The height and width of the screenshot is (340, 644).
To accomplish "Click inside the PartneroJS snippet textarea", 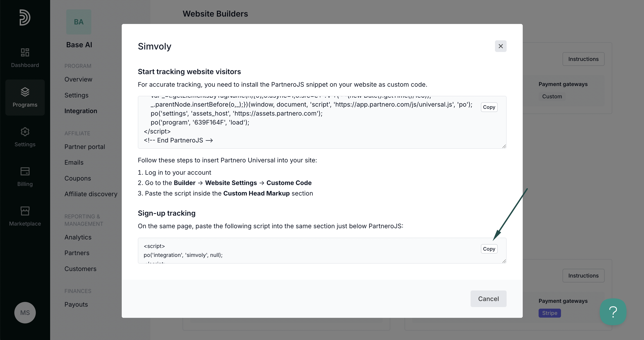I will (322, 122).
